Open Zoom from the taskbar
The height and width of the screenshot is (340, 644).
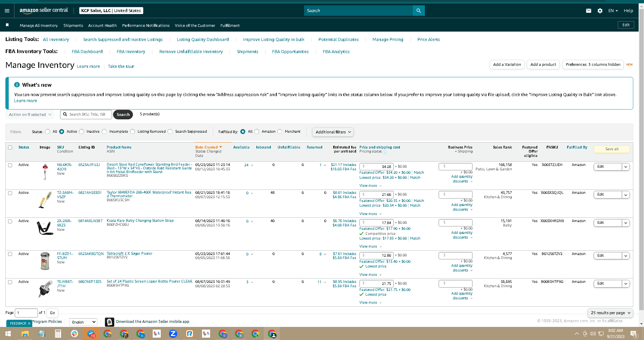click(x=173, y=334)
